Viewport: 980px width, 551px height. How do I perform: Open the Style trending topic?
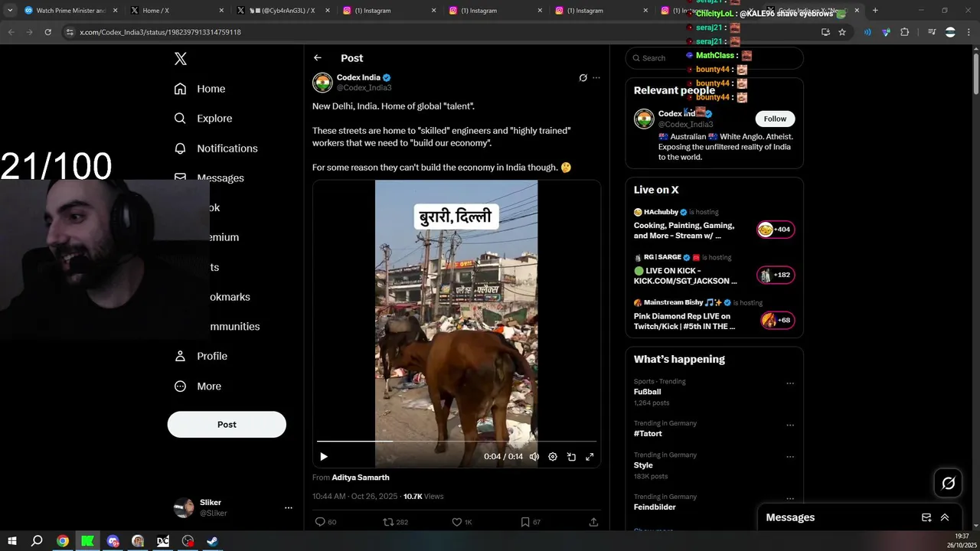(643, 465)
